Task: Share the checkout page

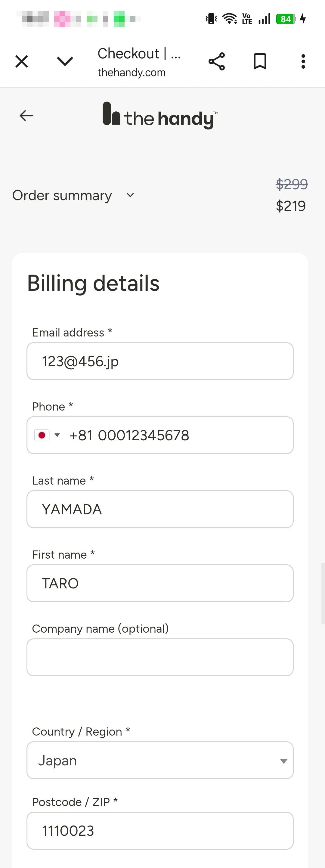Action: point(217,62)
